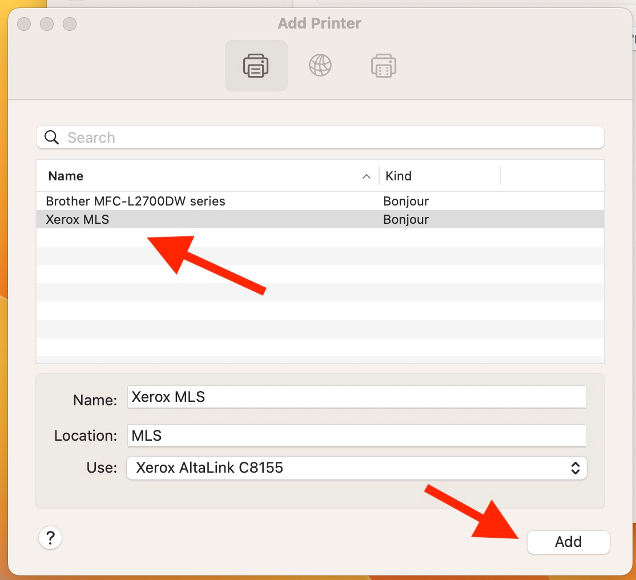Click the magnifying glass search icon
The width and height of the screenshot is (636, 580).
coord(52,137)
